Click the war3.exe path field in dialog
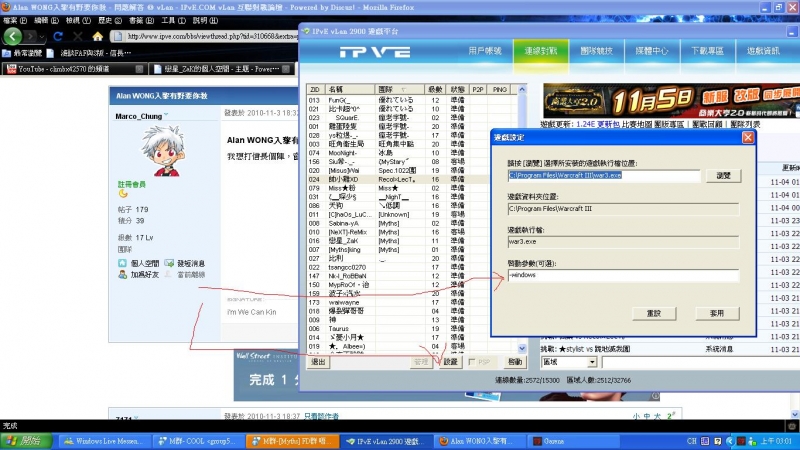The height and width of the screenshot is (450, 800). pos(604,176)
